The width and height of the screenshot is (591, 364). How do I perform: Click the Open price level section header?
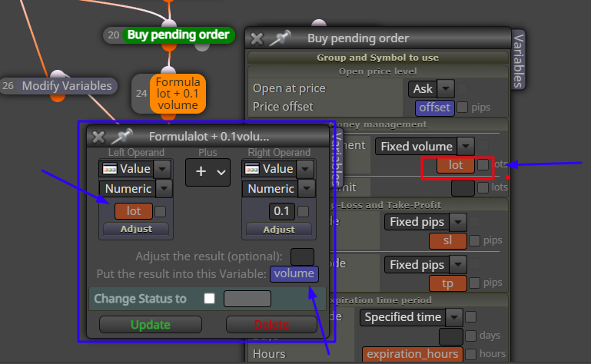tap(377, 71)
